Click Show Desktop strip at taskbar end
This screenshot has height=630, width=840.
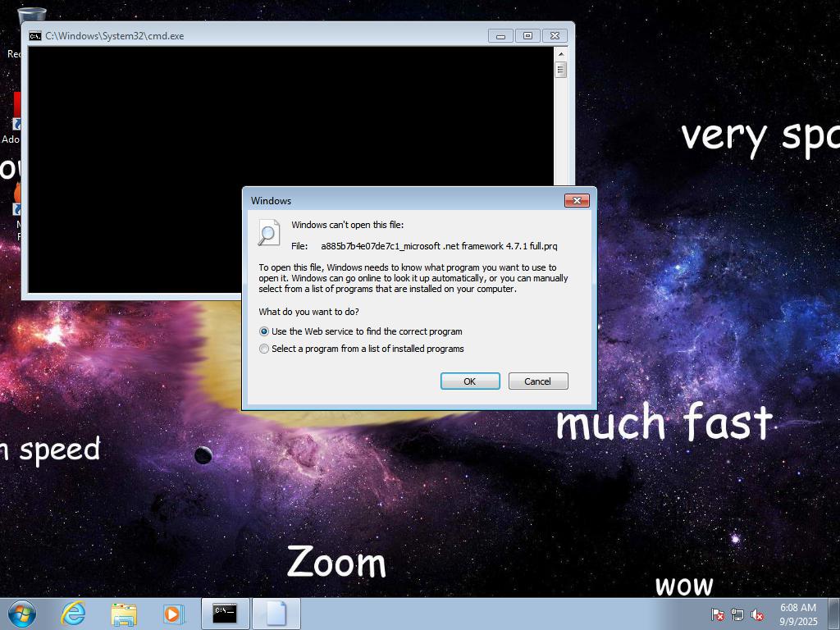834,614
